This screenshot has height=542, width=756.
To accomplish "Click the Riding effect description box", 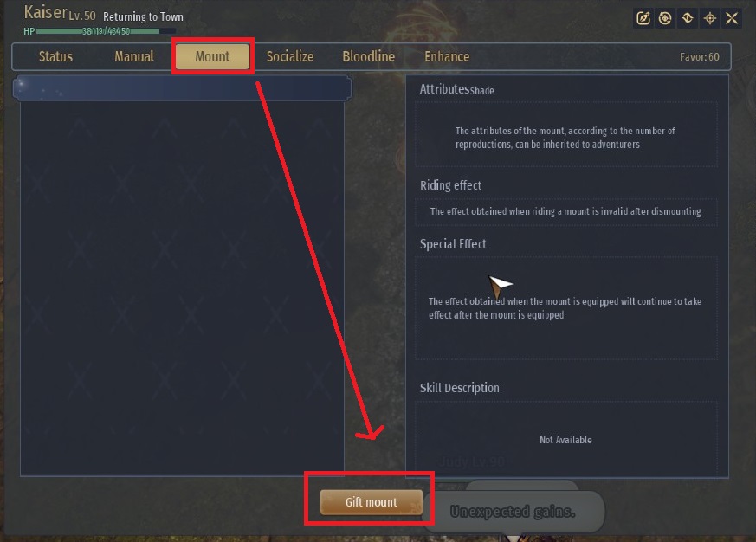I will (x=566, y=211).
